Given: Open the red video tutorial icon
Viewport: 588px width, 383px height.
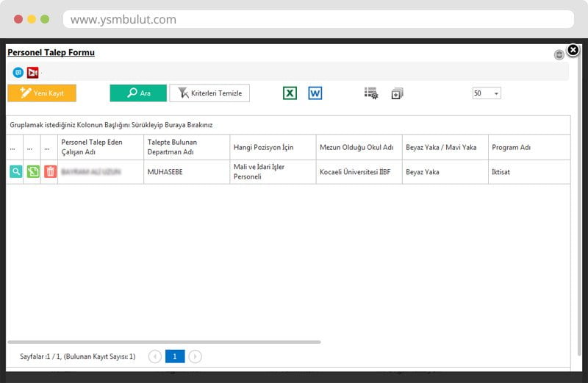Looking at the screenshot, I should 32,72.
